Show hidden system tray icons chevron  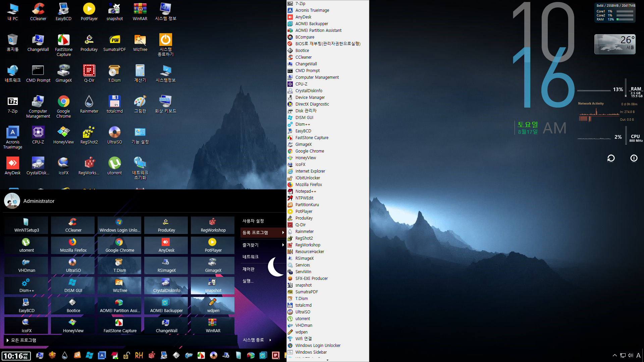[x=614, y=355]
